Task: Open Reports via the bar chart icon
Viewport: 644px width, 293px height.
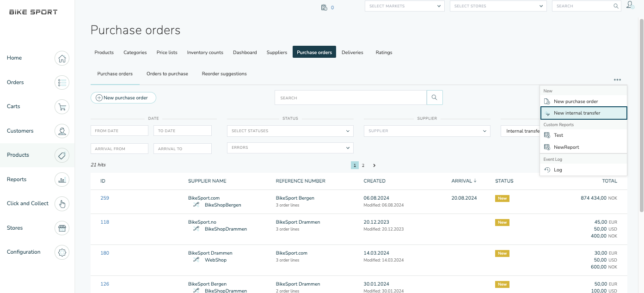Action: (x=62, y=180)
